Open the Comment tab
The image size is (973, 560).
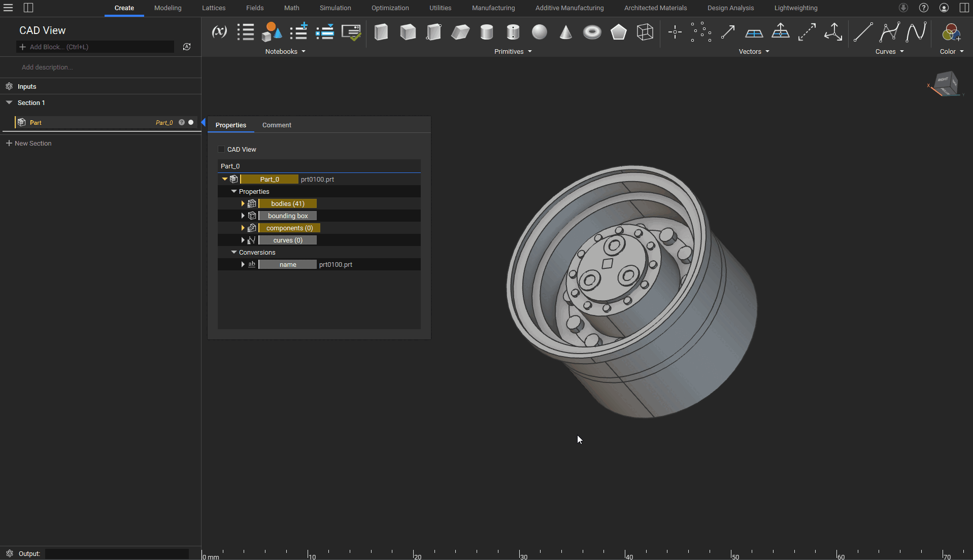tap(277, 125)
